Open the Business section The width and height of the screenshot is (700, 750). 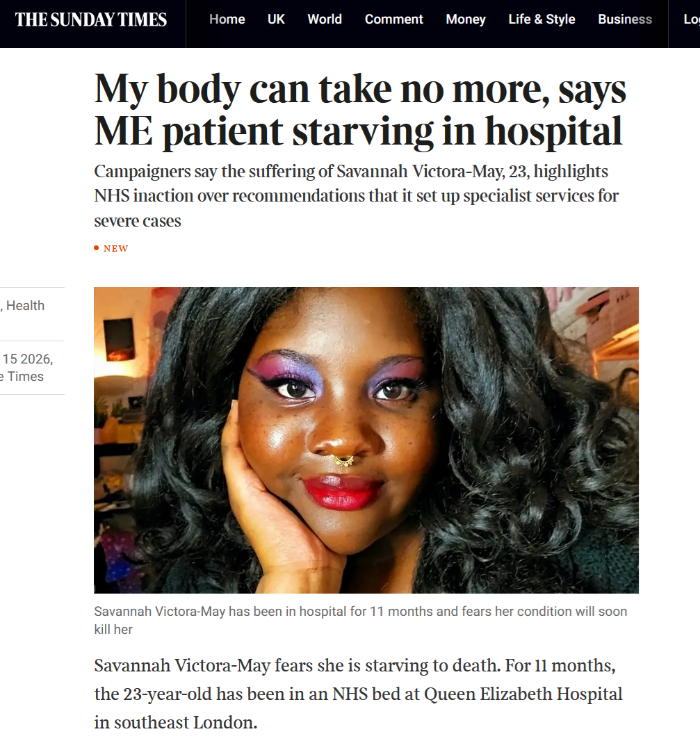(625, 19)
